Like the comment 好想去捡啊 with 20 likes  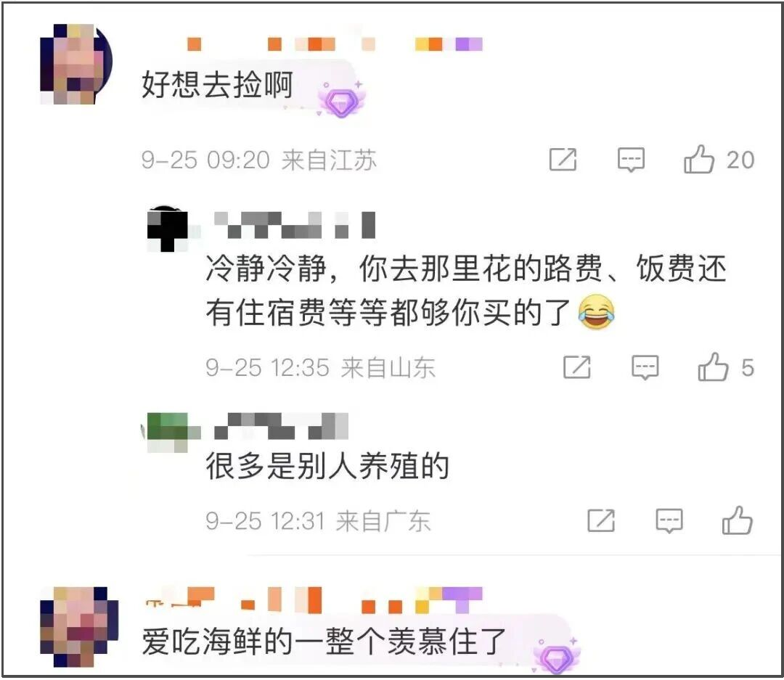coord(698,160)
